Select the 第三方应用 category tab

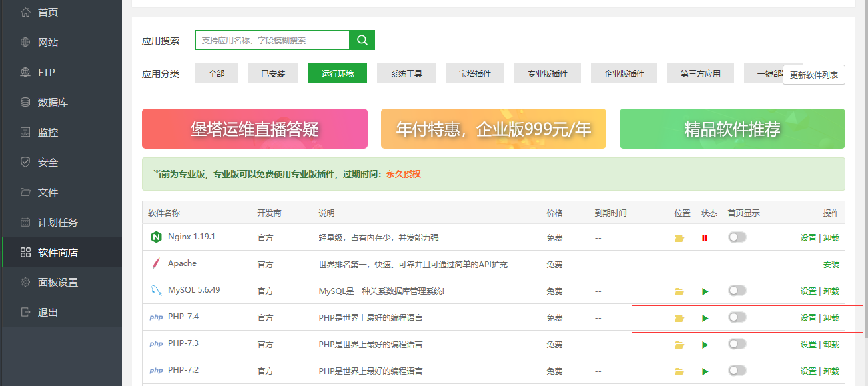click(701, 74)
